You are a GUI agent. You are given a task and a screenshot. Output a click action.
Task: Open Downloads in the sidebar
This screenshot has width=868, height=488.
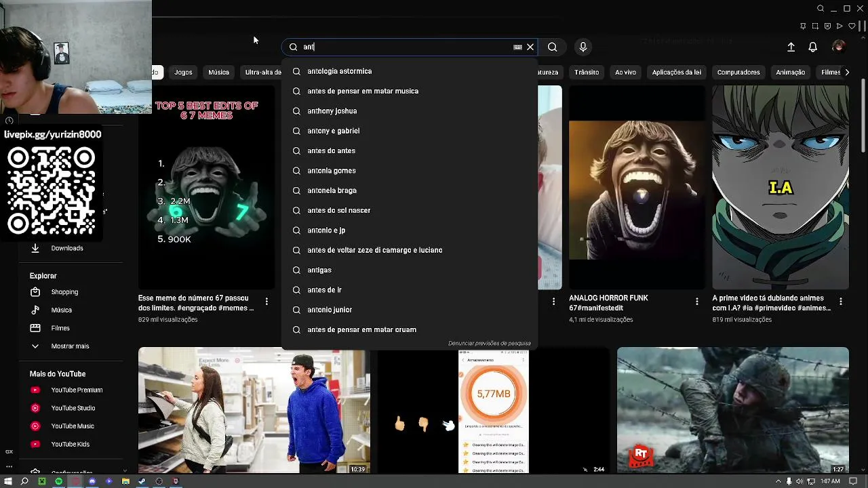66,248
